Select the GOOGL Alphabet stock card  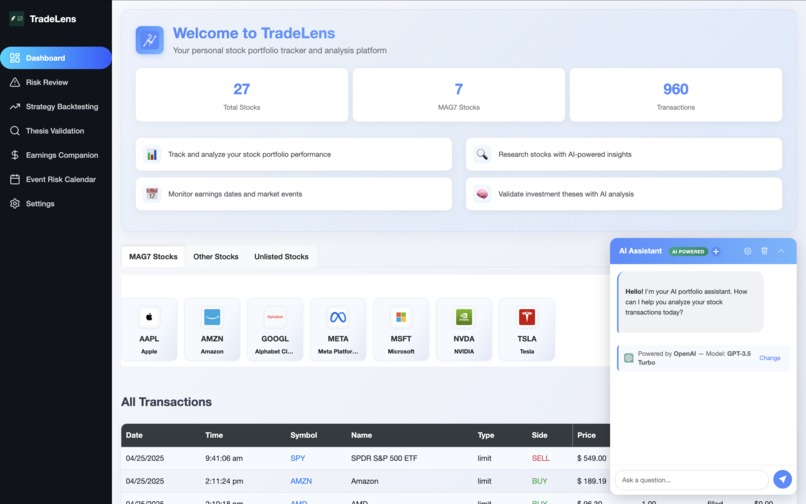pos(275,330)
